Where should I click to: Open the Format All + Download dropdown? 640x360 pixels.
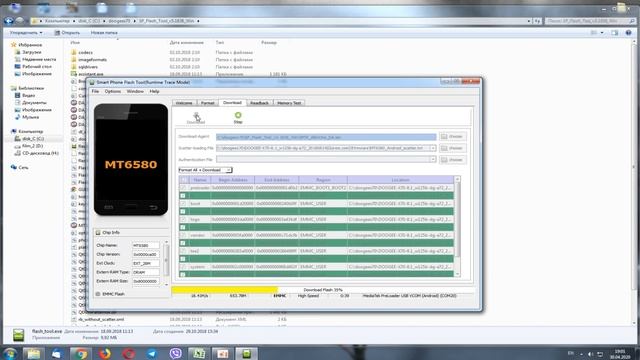pyautogui.click(x=205, y=170)
